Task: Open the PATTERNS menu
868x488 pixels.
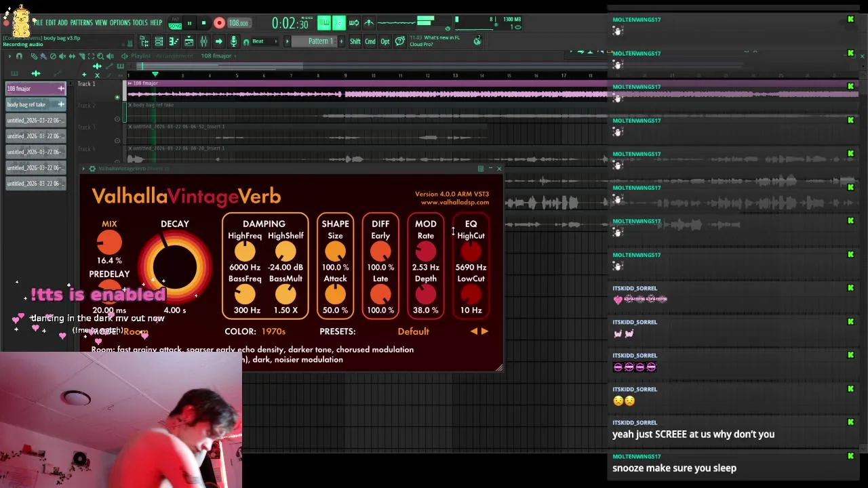Action: click(x=81, y=22)
